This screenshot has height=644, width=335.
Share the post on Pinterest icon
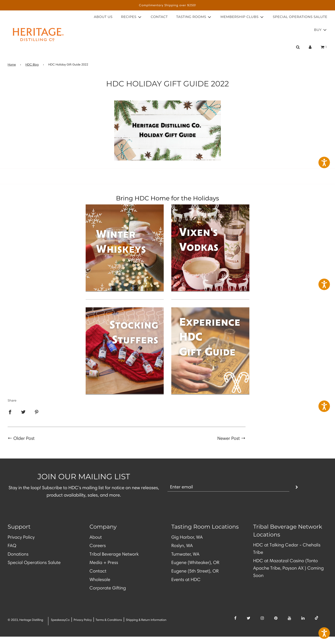pos(37,412)
